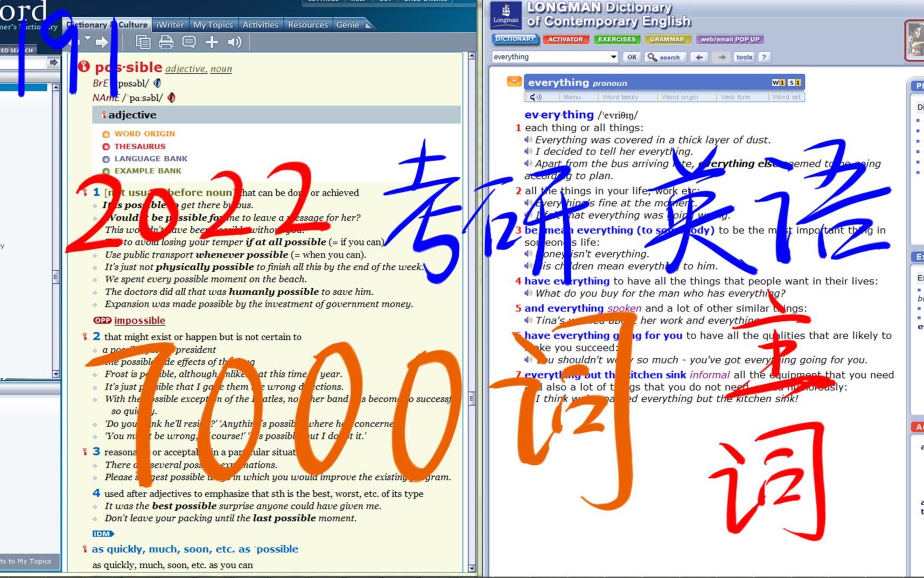Open the Word set tab

tap(786, 97)
